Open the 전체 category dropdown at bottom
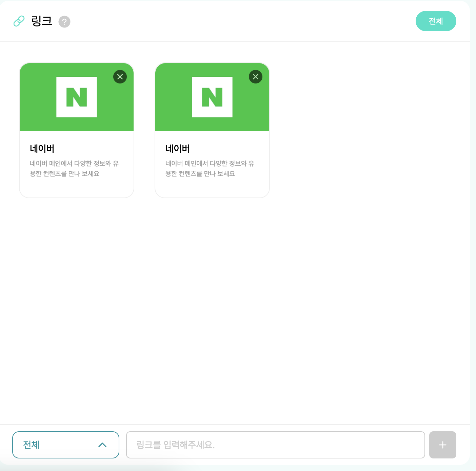 tap(66, 445)
